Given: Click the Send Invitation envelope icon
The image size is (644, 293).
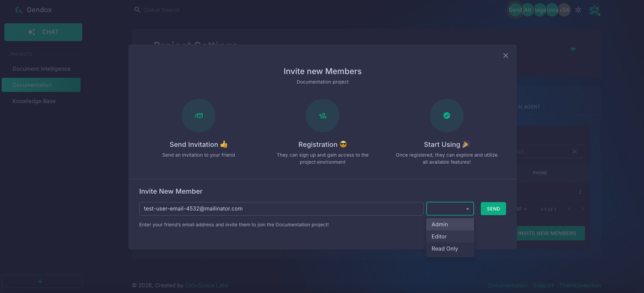Looking at the screenshot, I should pos(199,116).
